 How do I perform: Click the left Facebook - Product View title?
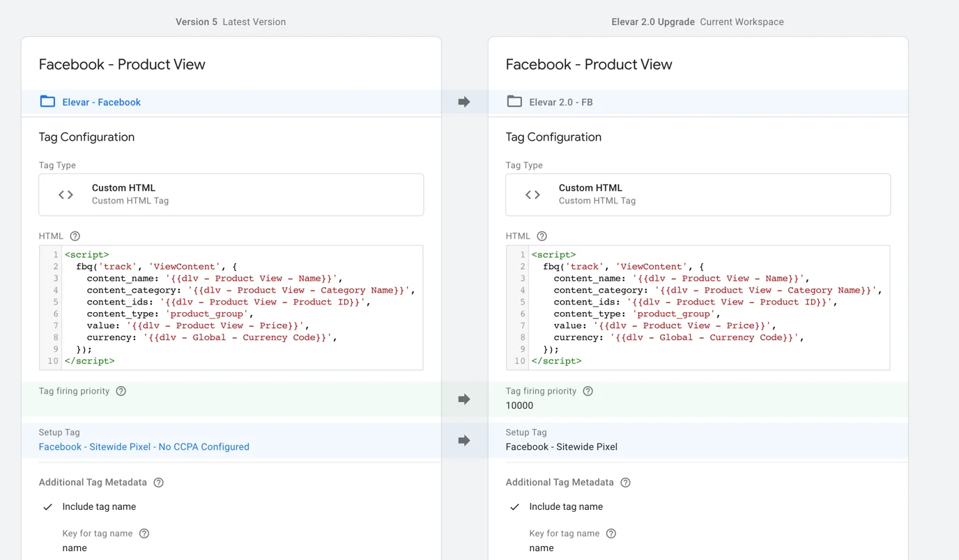[122, 65]
